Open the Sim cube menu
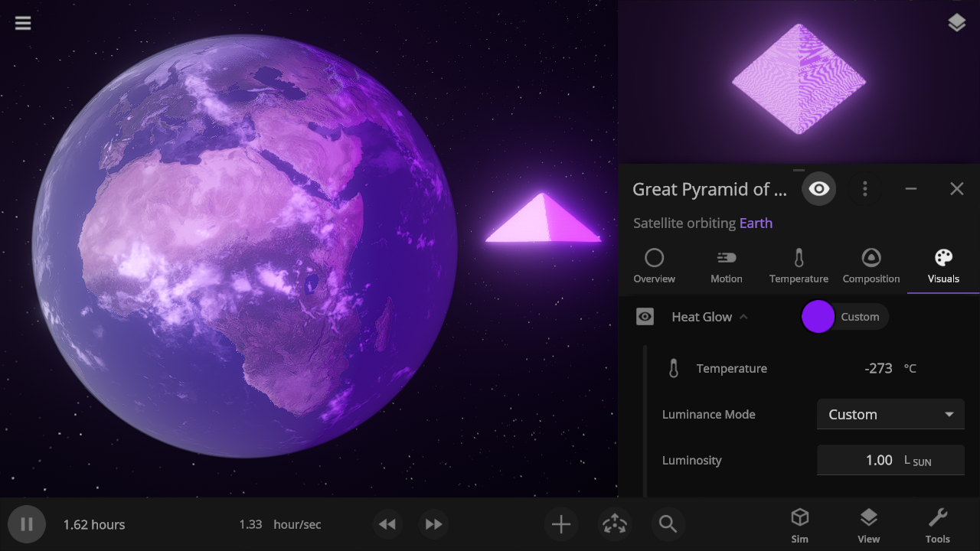 [x=799, y=525]
